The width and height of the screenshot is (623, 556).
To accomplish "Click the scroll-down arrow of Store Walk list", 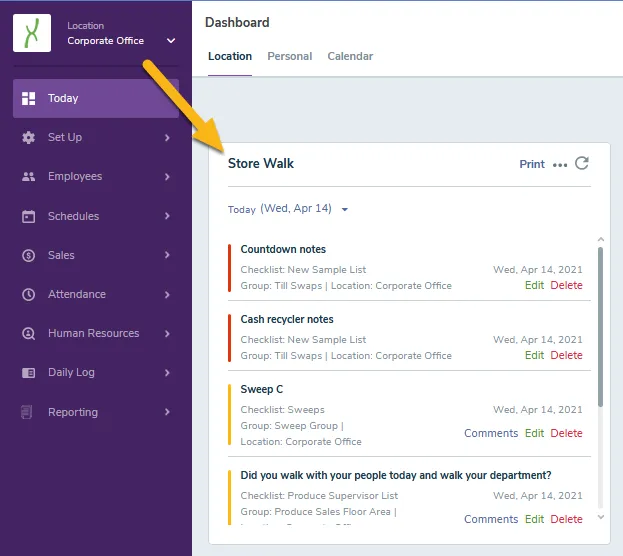I will (601, 517).
